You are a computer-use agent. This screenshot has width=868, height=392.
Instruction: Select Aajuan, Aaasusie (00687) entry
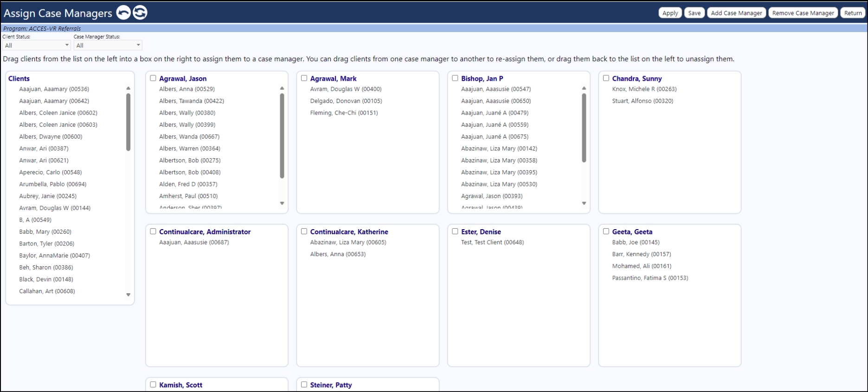194,243
